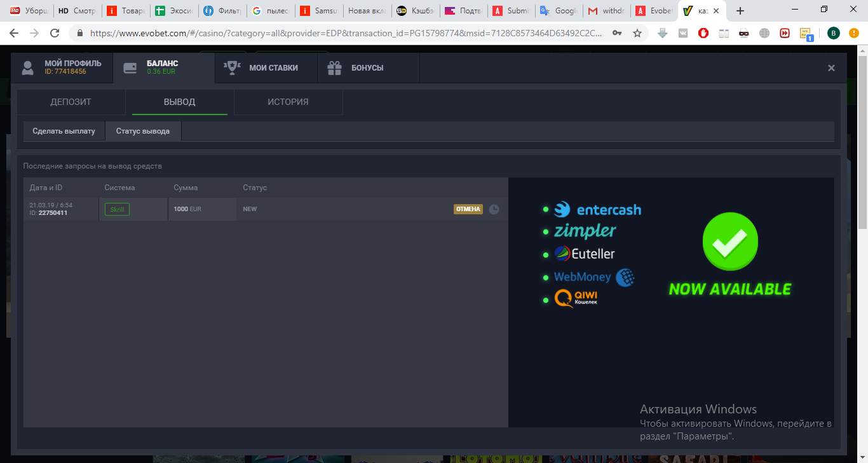This screenshot has height=463, width=868.
Task: Click the entercash logo
Action: point(597,209)
